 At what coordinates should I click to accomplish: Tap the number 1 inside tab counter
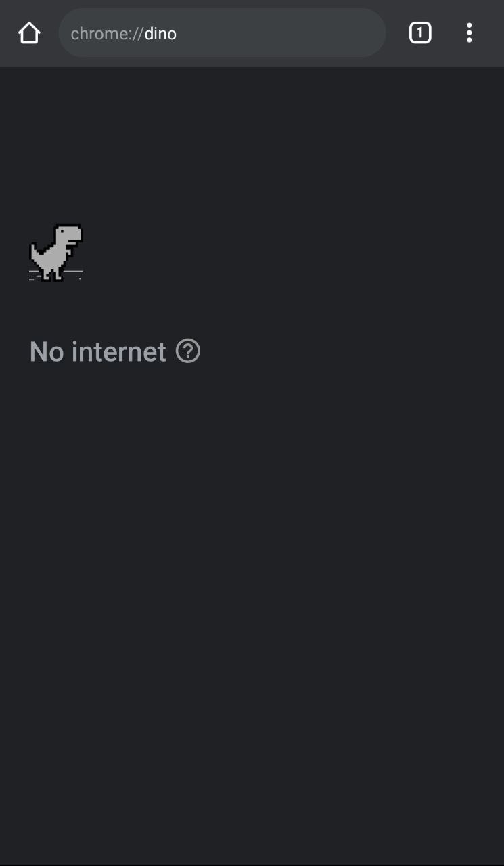[x=419, y=33]
